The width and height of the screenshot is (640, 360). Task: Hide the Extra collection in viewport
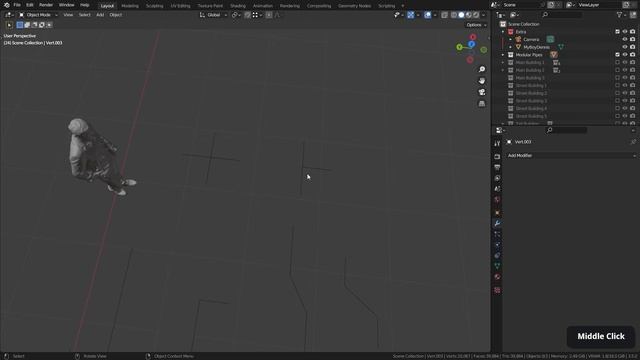624,32
